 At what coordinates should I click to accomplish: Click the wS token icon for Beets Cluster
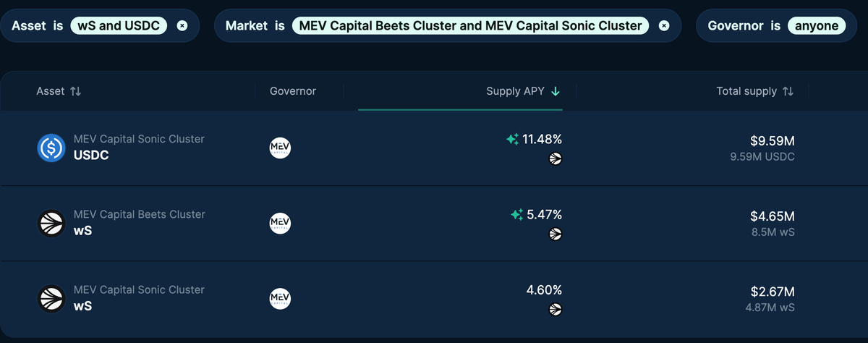51,223
